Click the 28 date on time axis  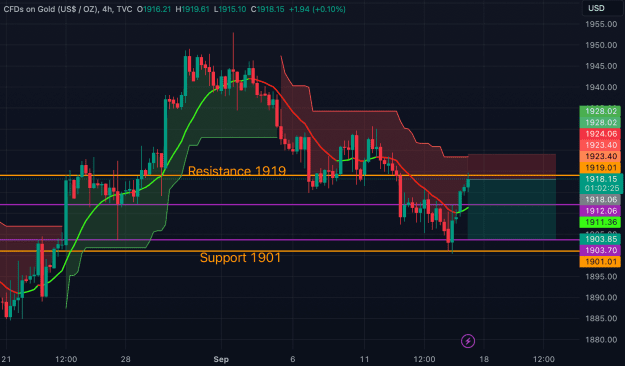126,359
